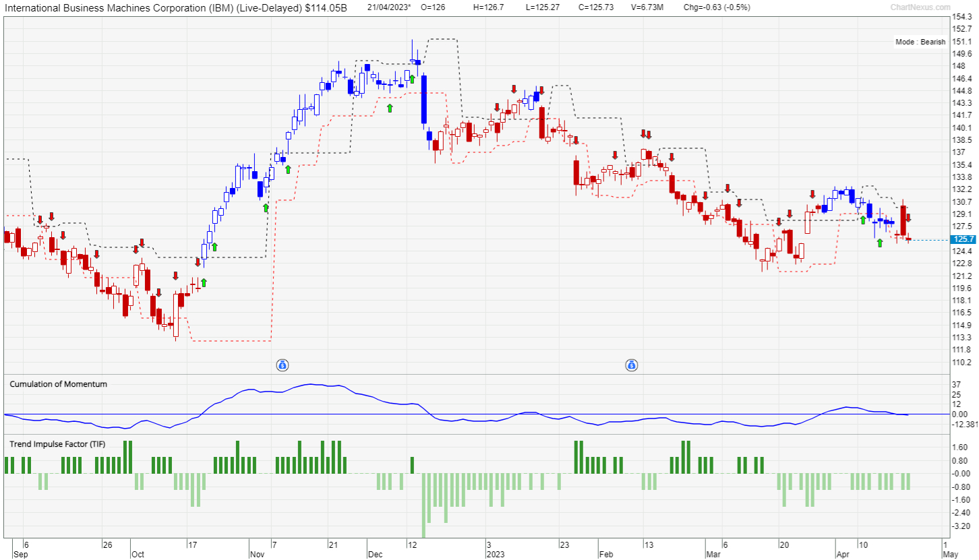The image size is (979, 560).
Task: Click the 148 price axis label
Action: [958, 66]
